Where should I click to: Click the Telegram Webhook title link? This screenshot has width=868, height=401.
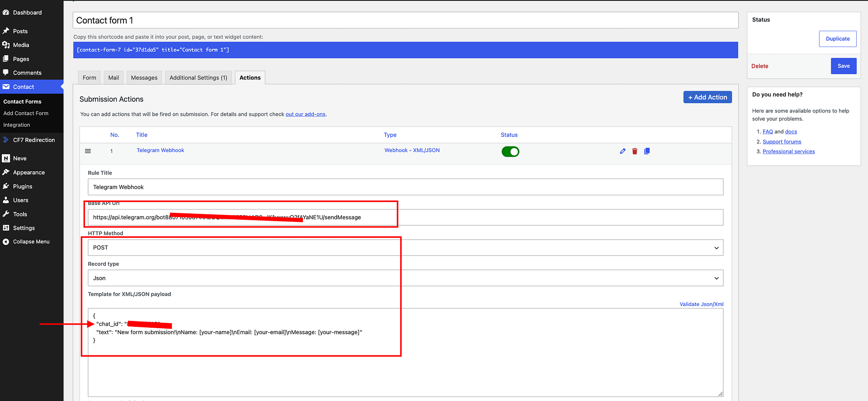tap(160, 150)
